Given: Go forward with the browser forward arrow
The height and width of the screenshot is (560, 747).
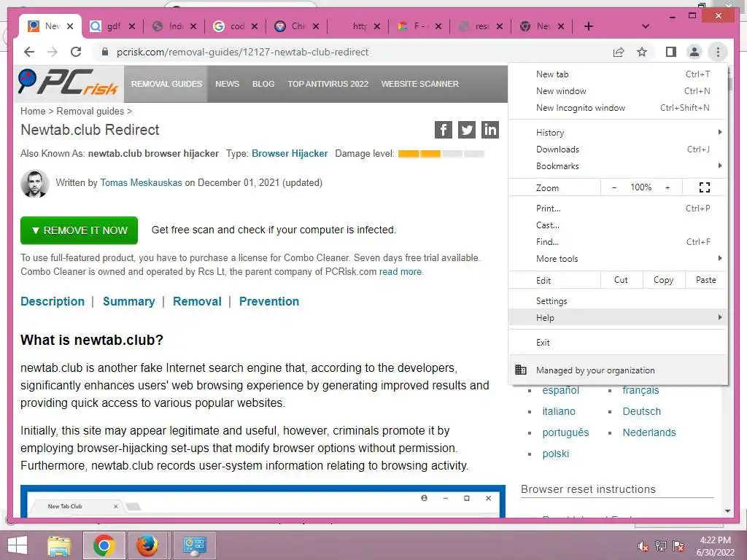Looking at the screenshot, I should click(x=53, y=52).
